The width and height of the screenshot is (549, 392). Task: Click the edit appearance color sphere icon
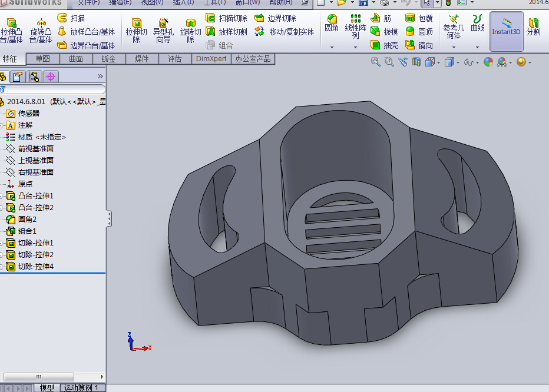tap(488, 62)
